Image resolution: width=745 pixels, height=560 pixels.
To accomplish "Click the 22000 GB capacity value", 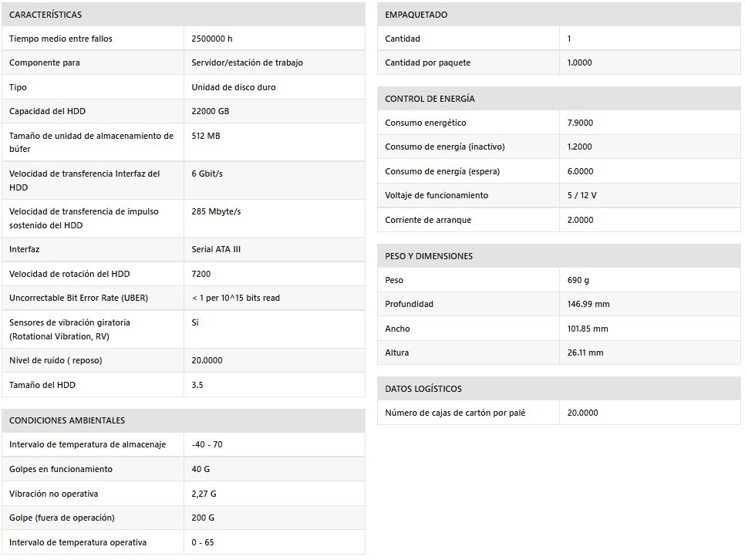I will (211, 111).
